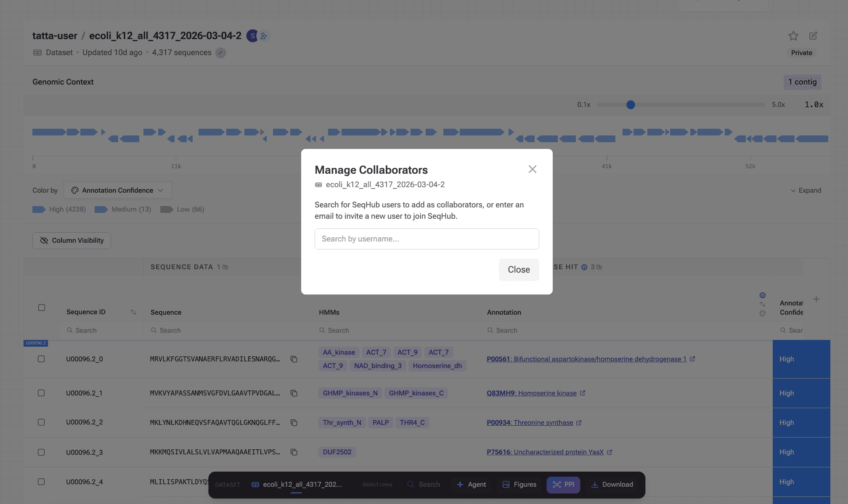Click the DUF2502 HMM tag
The image size is (848, 504).
pyautogui.click(x=337, y=452)
